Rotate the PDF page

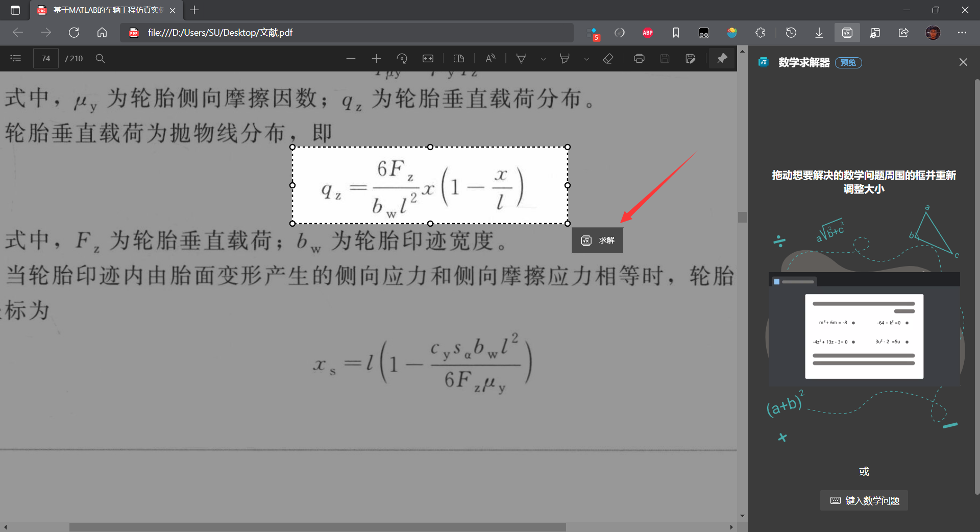pyautogui.click(x=402, y=58)
